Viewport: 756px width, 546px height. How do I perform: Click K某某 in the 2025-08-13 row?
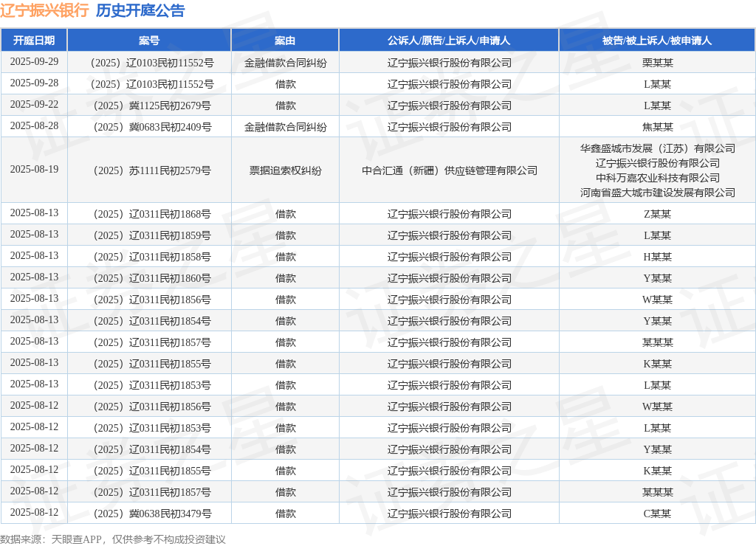(x=658, y=364)
